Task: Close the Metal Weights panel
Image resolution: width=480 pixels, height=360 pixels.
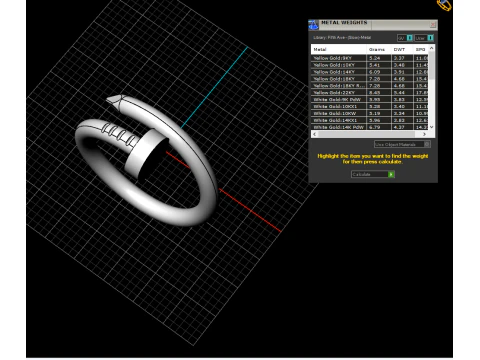Action: pyautogui.click(x=433, y=25)
